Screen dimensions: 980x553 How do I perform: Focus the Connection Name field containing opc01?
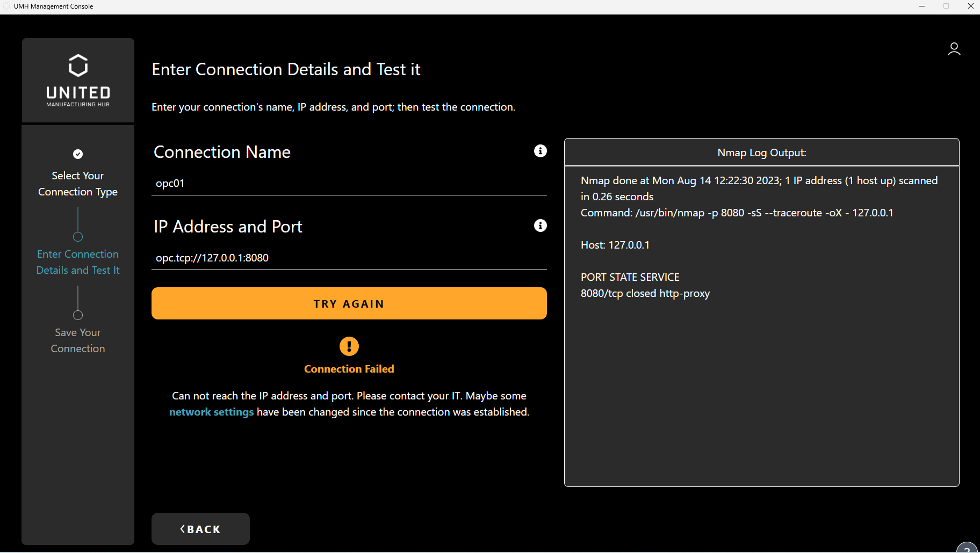[x=349, y=184]
